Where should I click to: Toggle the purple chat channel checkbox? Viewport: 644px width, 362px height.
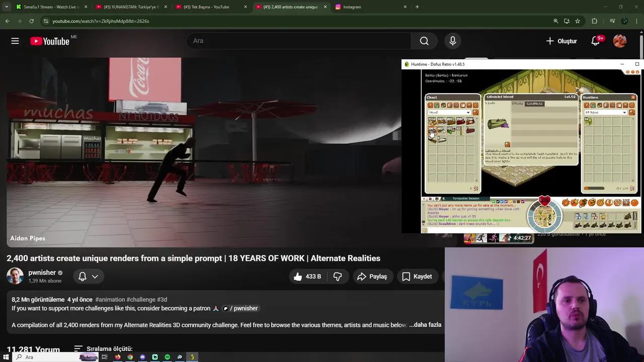506,202
